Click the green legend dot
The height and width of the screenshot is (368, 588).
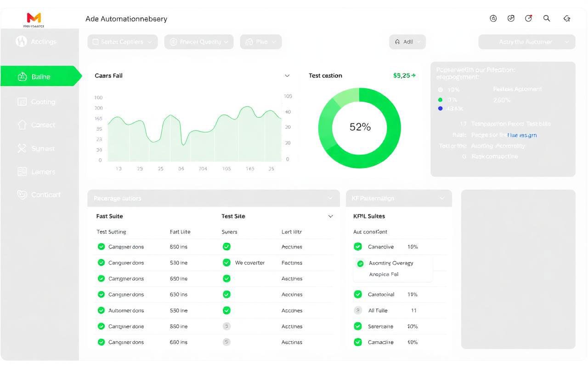pos(441,99)
